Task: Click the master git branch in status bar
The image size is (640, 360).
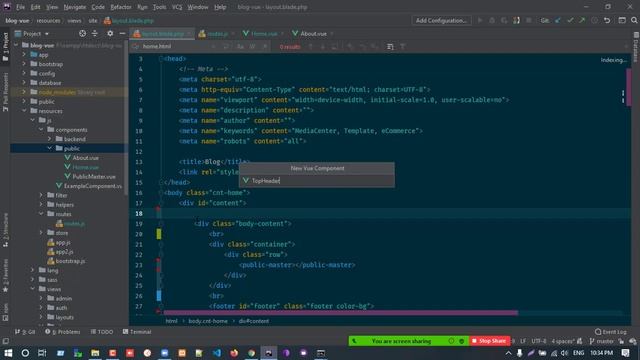Action: pos(601,341)
